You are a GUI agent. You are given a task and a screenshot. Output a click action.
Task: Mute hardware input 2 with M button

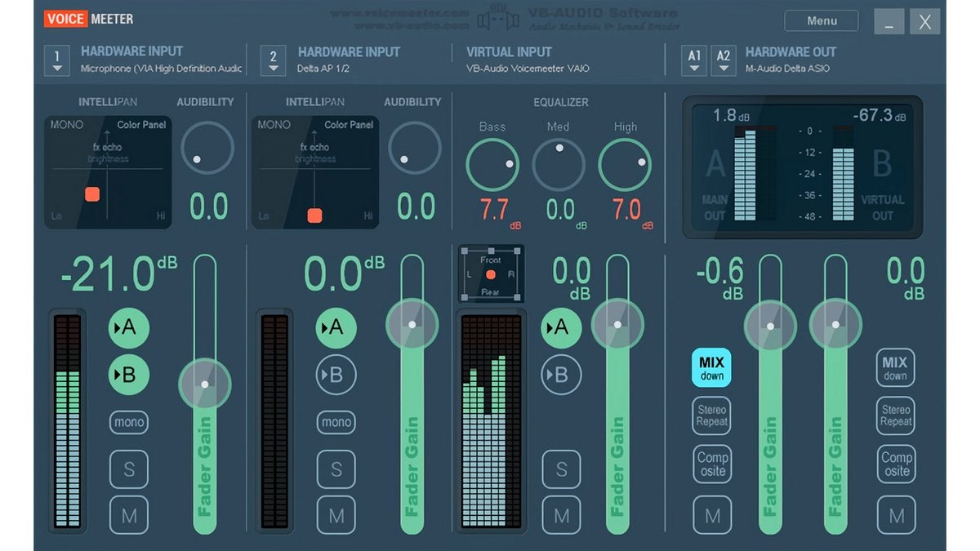336,516
